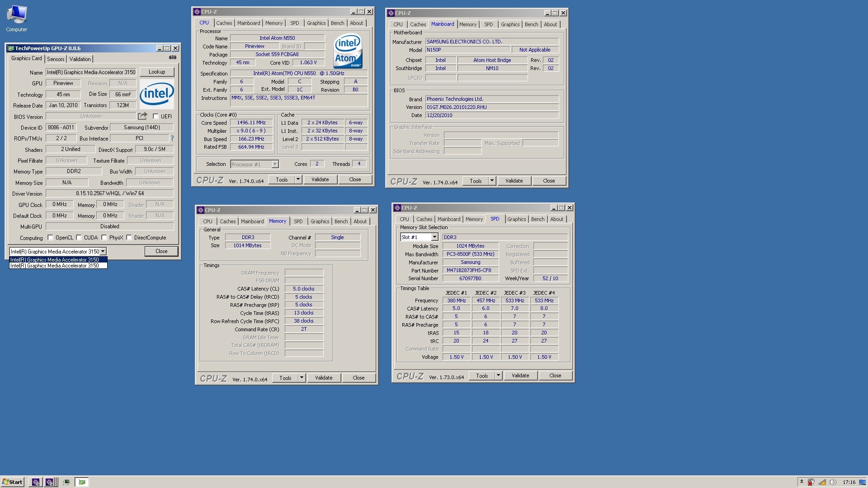Click the Specification field Intel Atom CPU N550
Screen dimensions: 868x488
298,74
